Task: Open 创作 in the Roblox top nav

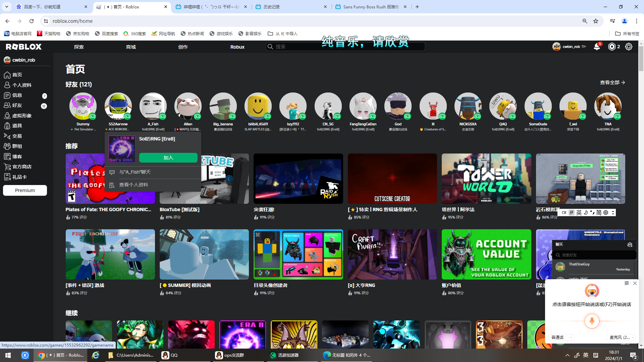Action: coord(183,47)
